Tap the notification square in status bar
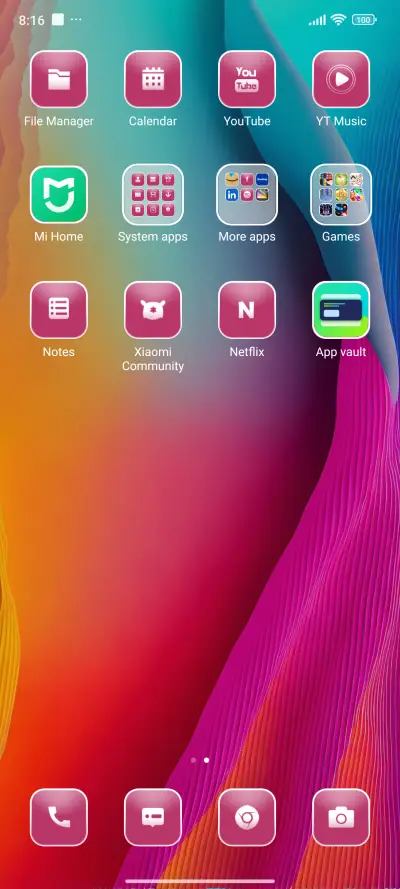400x889 pixels. [x=58, y=20]
